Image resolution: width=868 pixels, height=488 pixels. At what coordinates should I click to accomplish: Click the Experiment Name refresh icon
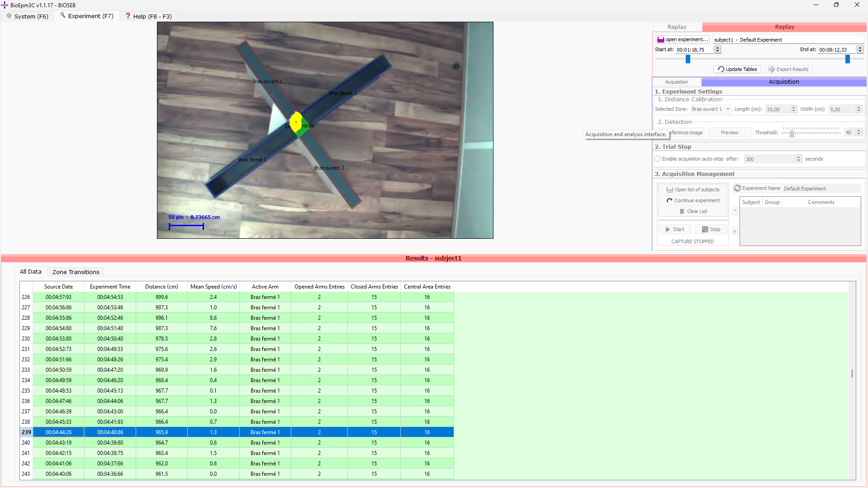(737, 188)
